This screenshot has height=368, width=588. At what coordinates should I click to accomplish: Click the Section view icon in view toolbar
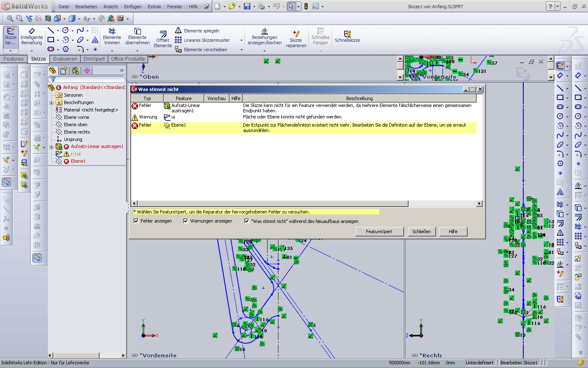pyautogui.click(x=48, y=18)
